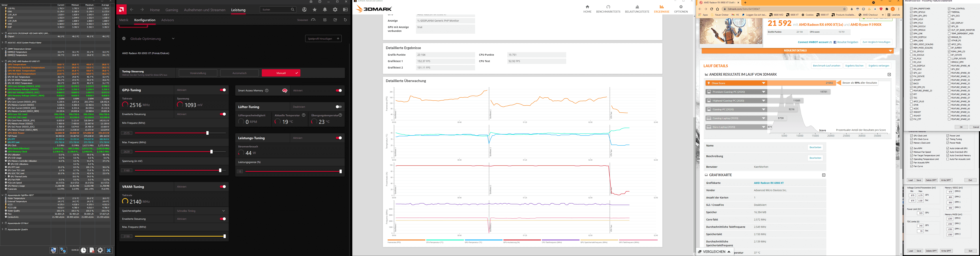
Task: Click Benchmark-Lauf ansehen button
Action: coord(827,66)
